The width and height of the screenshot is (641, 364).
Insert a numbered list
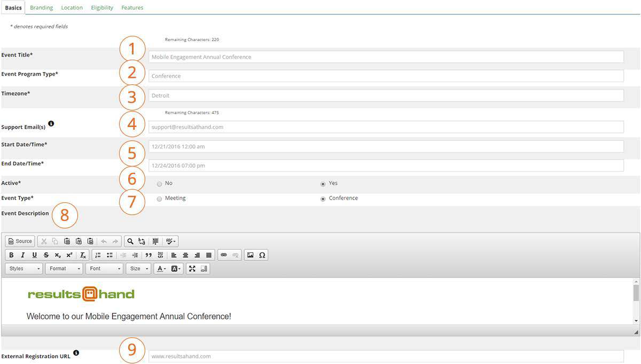coord(98,255)
